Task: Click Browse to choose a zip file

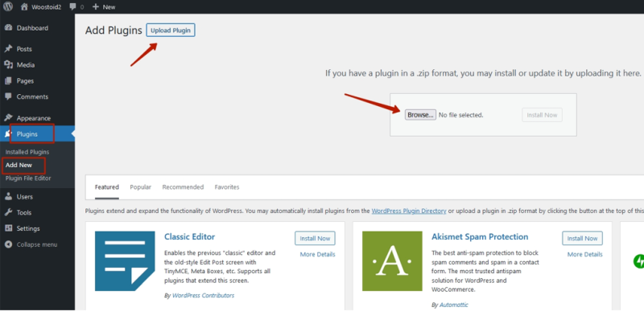Action: (420, 115)
